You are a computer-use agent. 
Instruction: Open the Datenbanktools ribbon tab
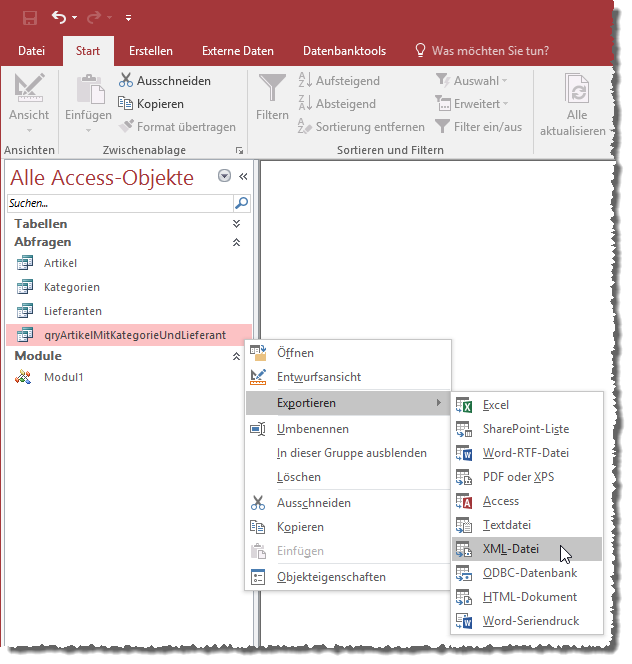point(344,51)
